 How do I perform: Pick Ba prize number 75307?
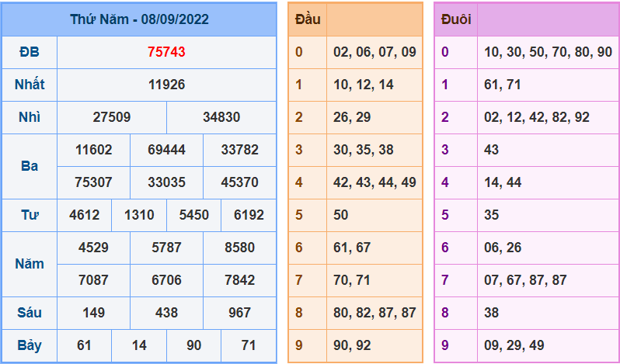[93, 182]
